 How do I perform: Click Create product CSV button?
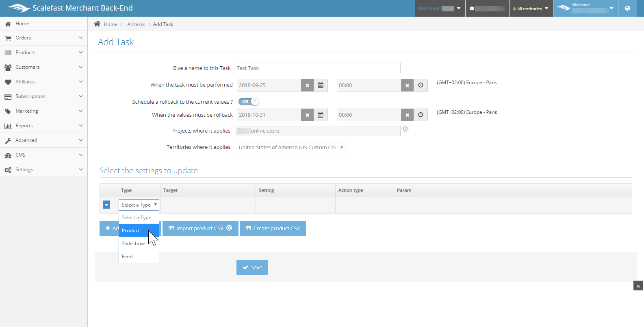coord(273,229)
